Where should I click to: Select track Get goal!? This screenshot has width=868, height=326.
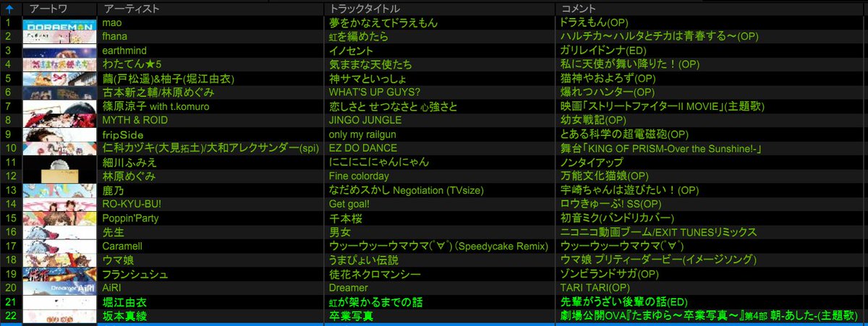[x=349, y=205]
